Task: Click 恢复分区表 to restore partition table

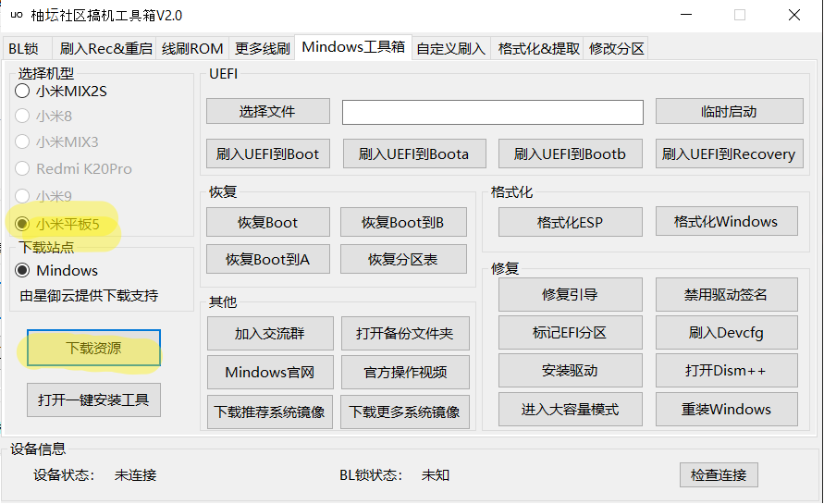Action: 402,259
